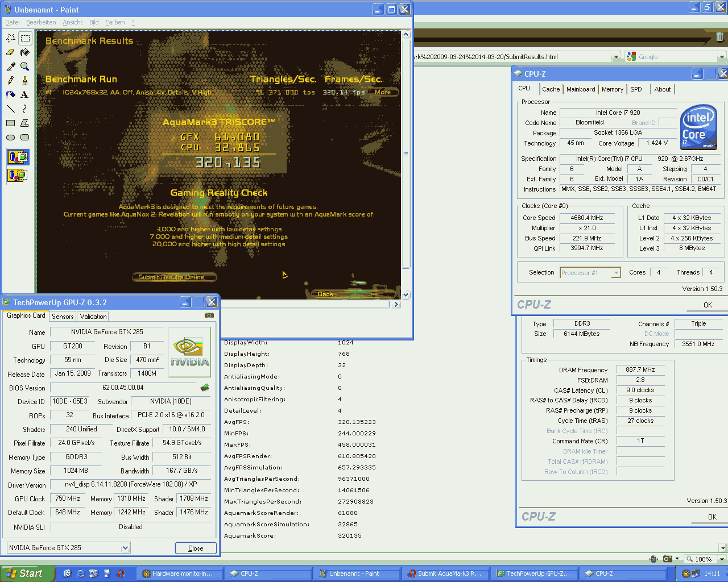Select the Text tool in Paint
The height and width of the screenshot is (582, 728).
(25, 95)
